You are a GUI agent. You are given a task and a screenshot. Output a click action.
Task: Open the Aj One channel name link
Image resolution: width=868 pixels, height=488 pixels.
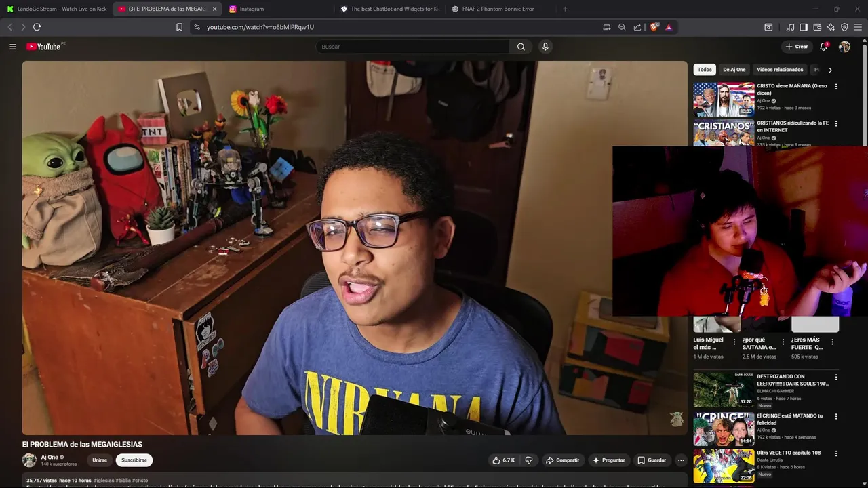pos(50,457)
